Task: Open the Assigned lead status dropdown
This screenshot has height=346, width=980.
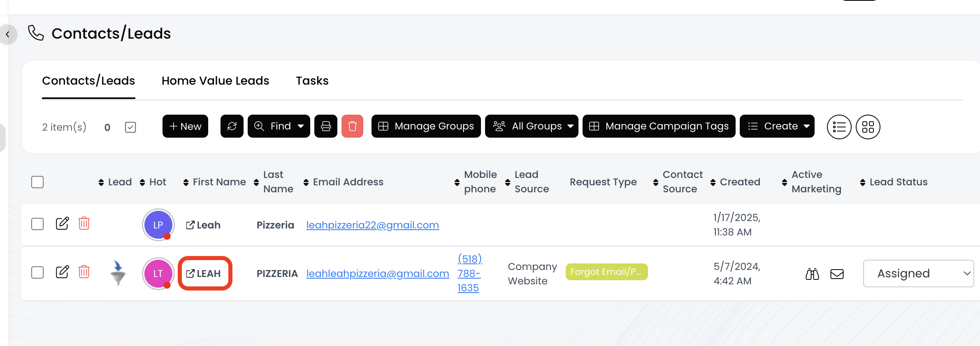Action: 918,273
